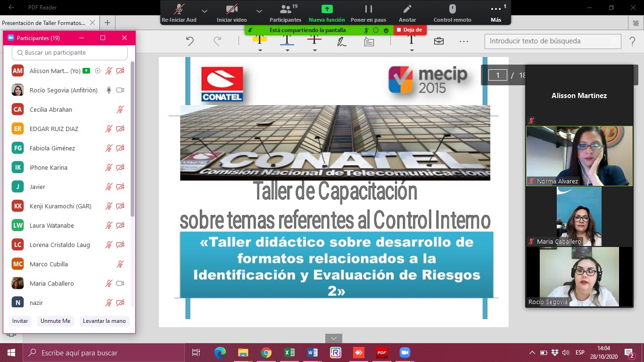The image size is (644, 362).
Task: Click Fabiola Giménez's video-off camera icon
Action: tap(120, 148)
